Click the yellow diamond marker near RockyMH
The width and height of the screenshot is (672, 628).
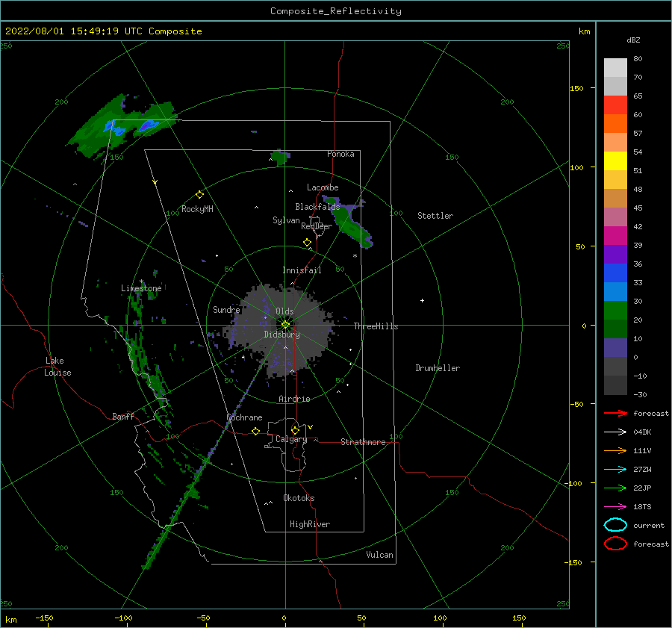pyautogui.click(x=199, y=195)
